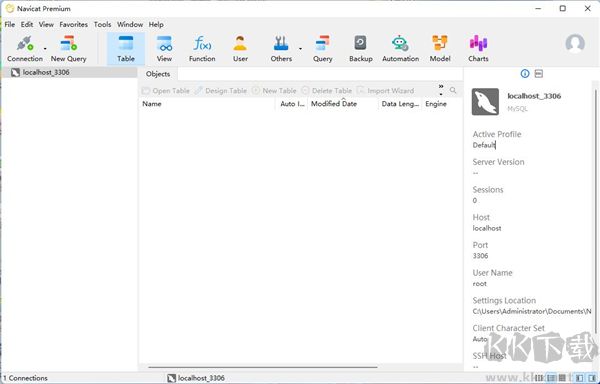Click the user avatar sign-in button
The width and height of the screenshot is (600, 384).
click(x=575, y=44)
